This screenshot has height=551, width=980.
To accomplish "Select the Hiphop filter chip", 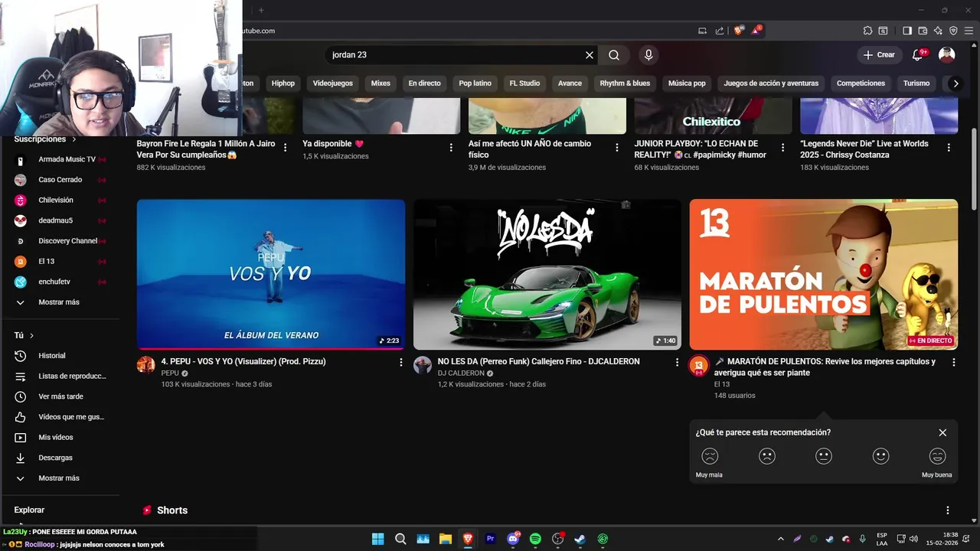I will [283, 83].
